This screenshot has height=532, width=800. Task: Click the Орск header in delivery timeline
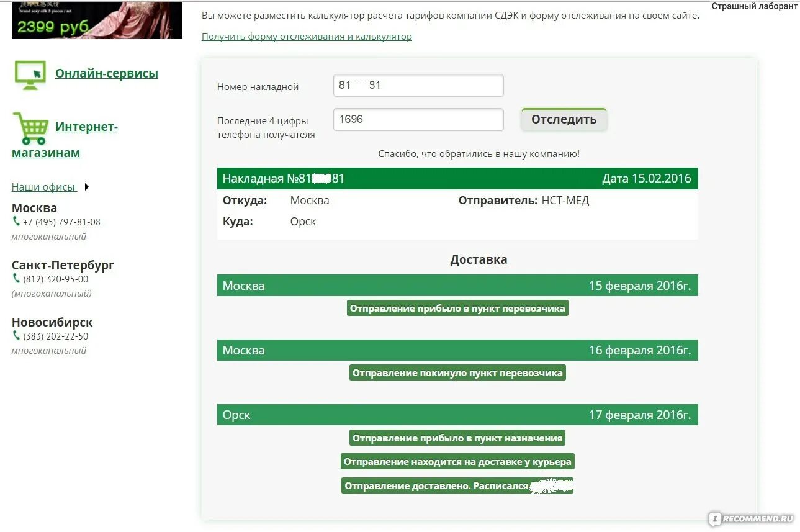(236, 415)
